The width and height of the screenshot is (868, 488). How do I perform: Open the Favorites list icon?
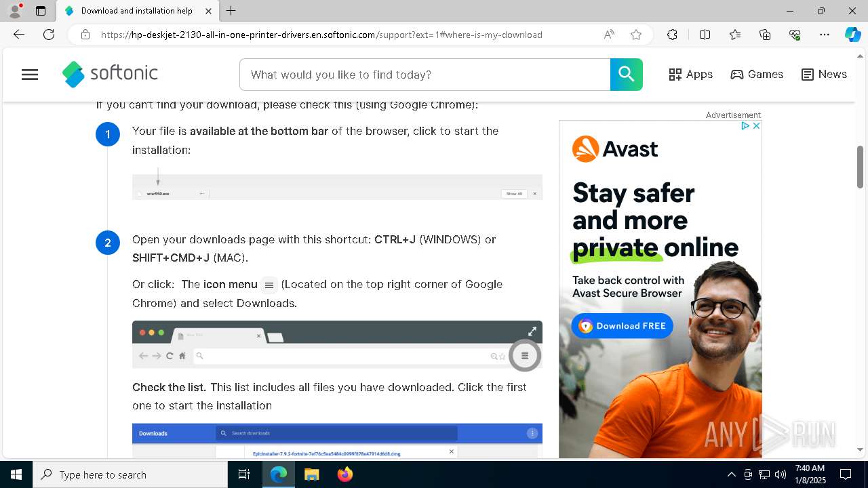pyautogui.click(x=735, y=35)
